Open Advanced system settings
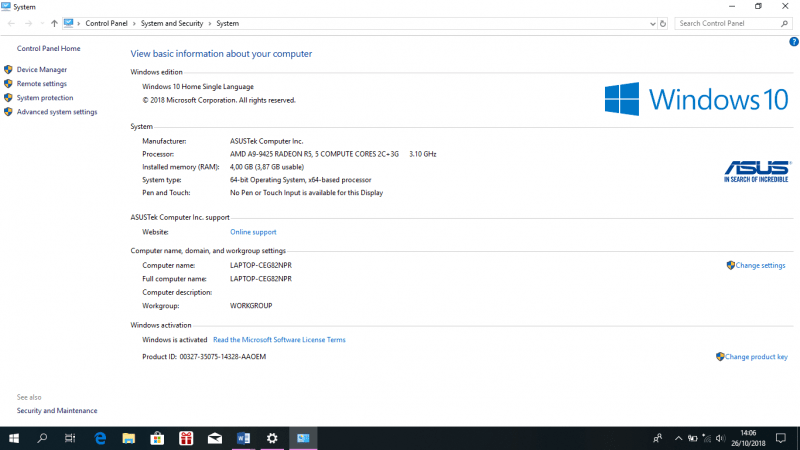The height and width of the screenshot is (450, 800). [57, 112]
